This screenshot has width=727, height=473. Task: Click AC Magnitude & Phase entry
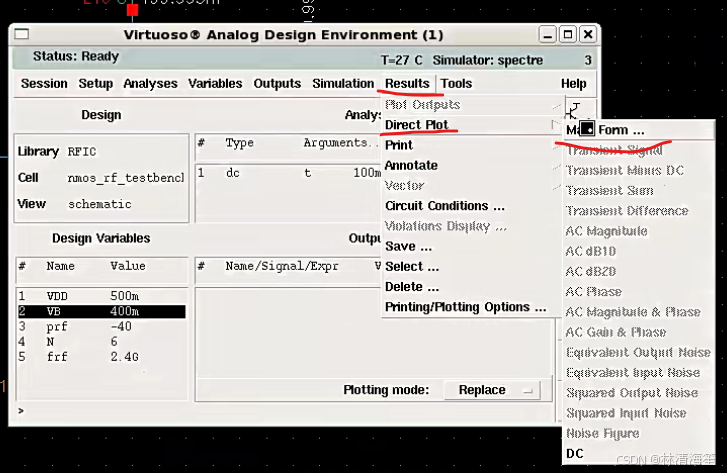(x=639, y=312)
